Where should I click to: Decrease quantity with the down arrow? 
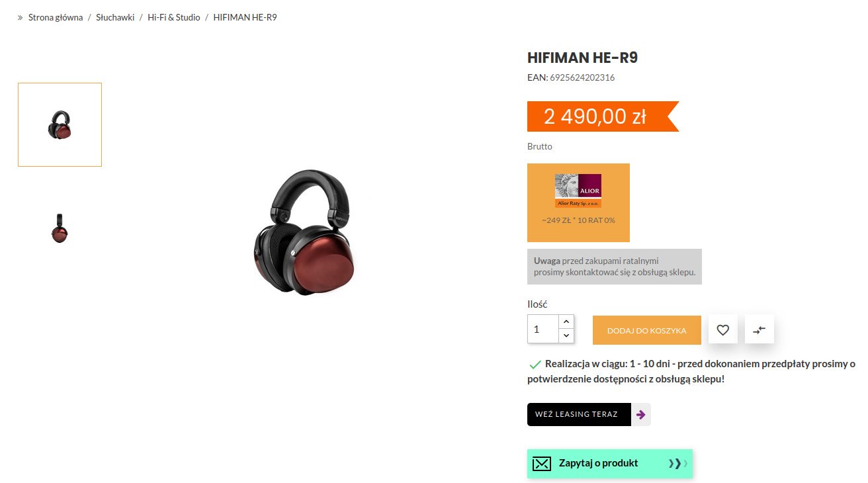tap(566, 336)
